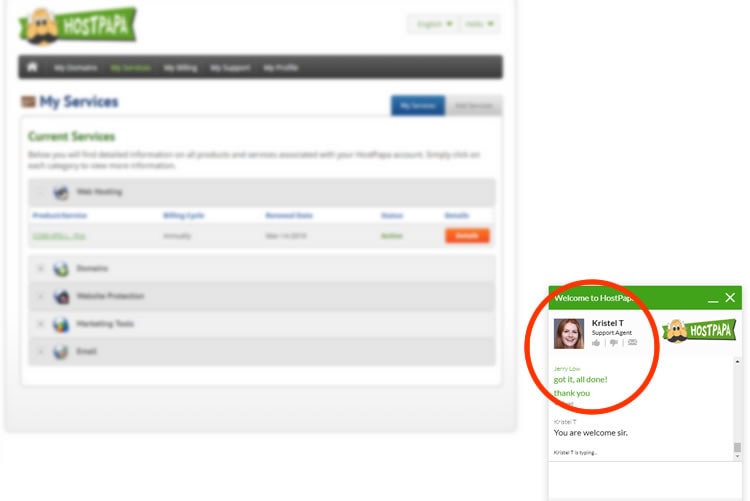Open My Billing in navigation bar
Image resolution: width=750 pixels, height=501 pixels.
[180, 67]
